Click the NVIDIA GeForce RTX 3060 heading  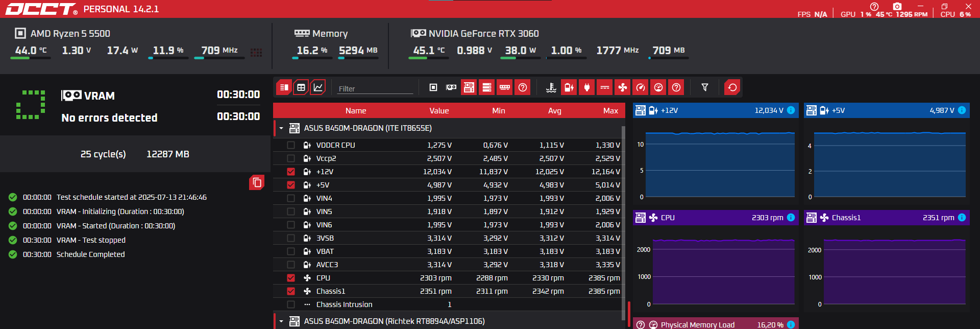[483, 34]
